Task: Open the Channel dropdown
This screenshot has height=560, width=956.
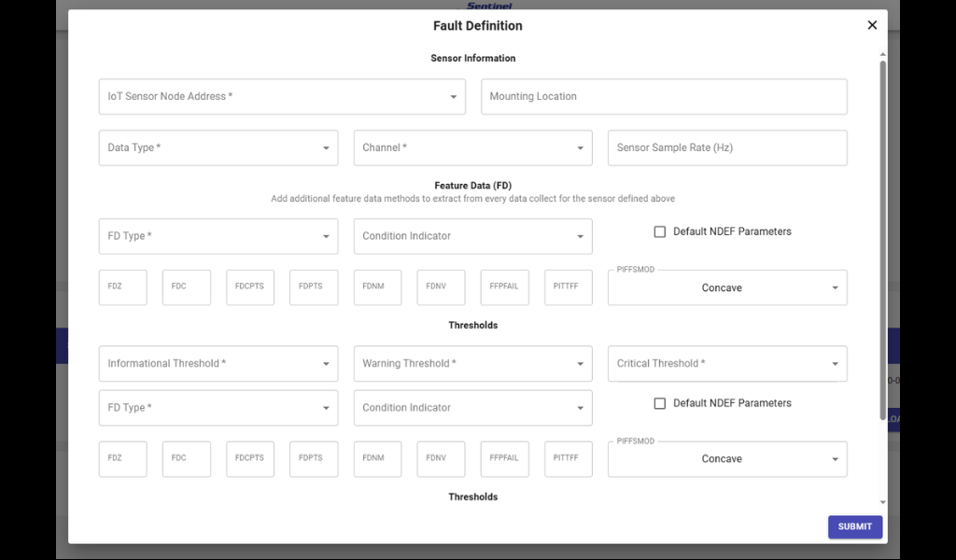Action: (472, 147)
